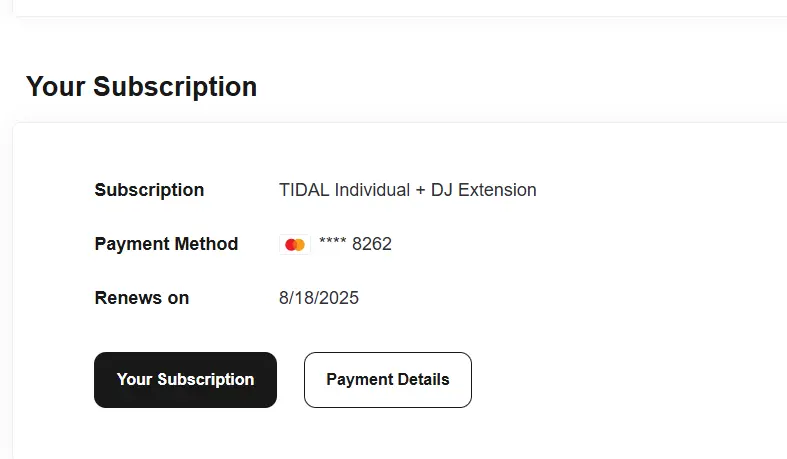Click the Renews on label
Viewport: 787px width, 459px height.
coord(142,298)
